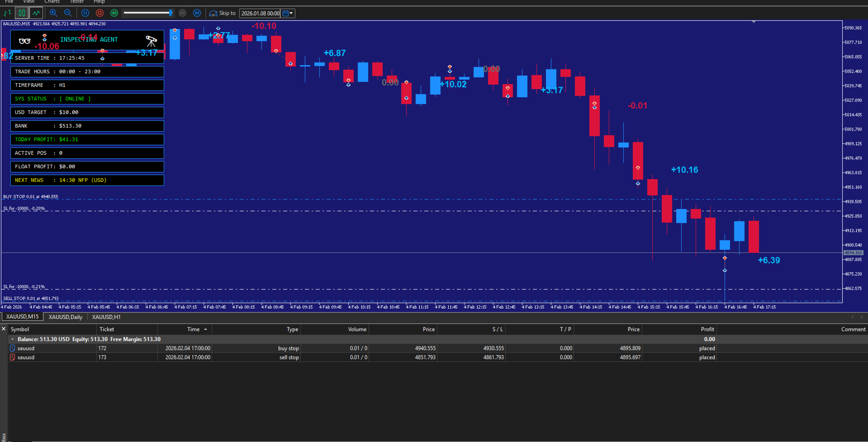Switch to the XAUUSD,H1 chart tab
Viewport: 868px width, 442px height.
pos(106,317)
